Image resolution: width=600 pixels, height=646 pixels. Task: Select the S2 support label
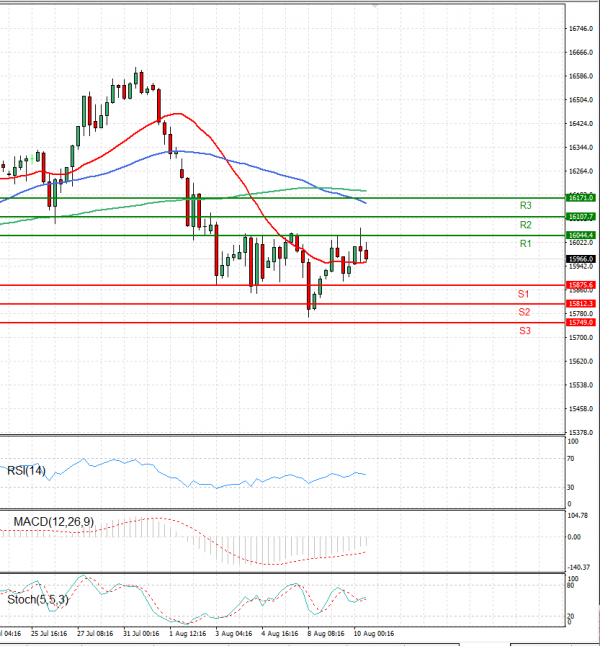point(524,312)
